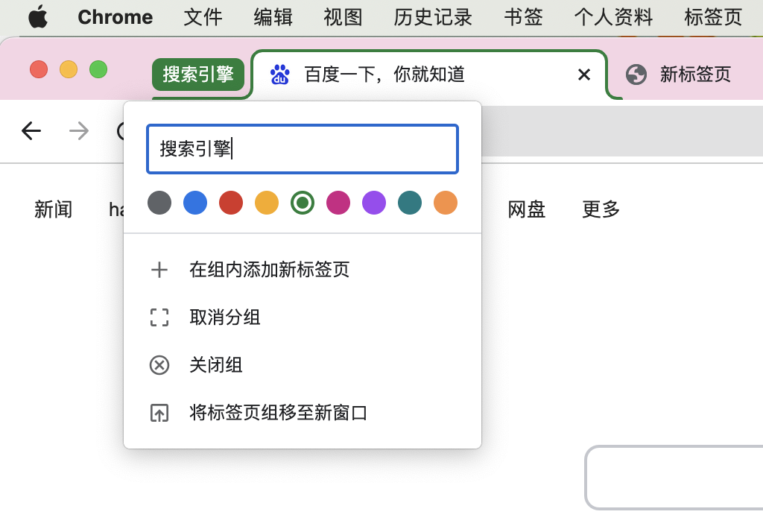The height and width of the screenshot is (532, 763).
Task: Click the 网盘 link
Action: tap(526, 209)
